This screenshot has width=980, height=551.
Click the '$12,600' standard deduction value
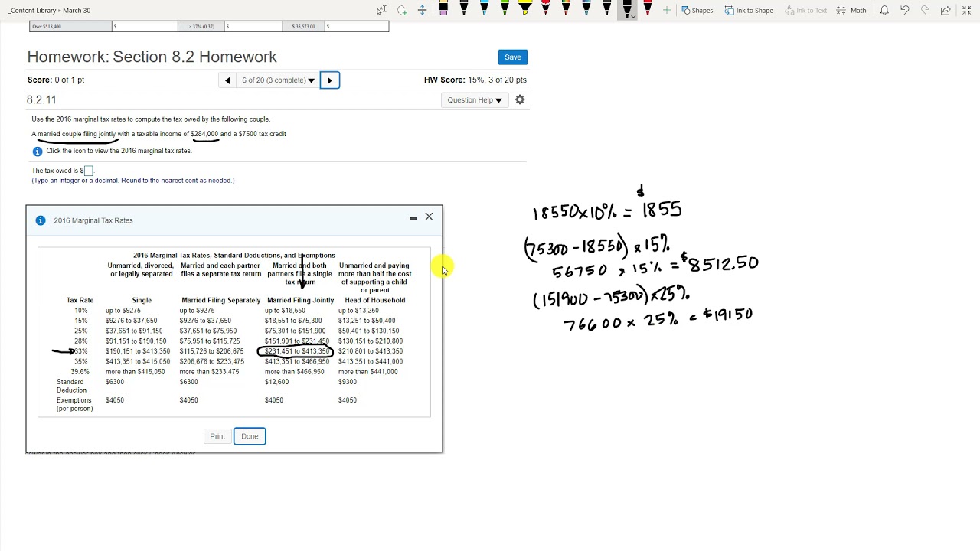[277, 382]
